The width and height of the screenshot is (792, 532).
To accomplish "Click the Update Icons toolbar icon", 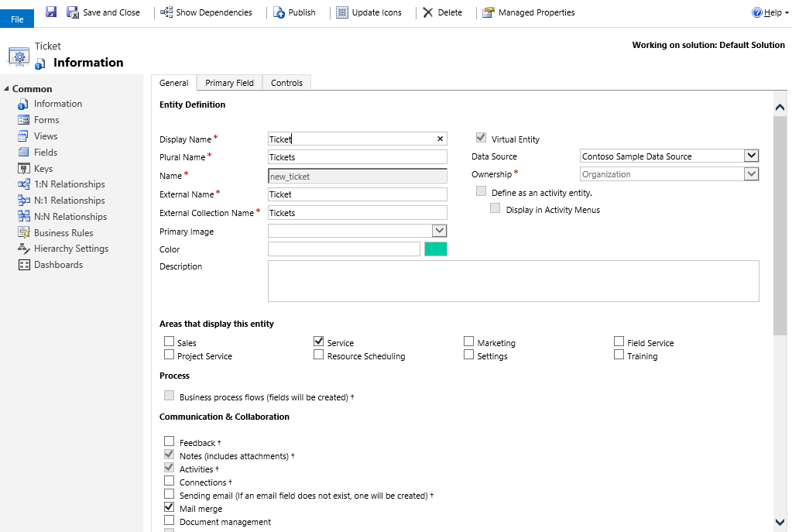I will 342,12.
